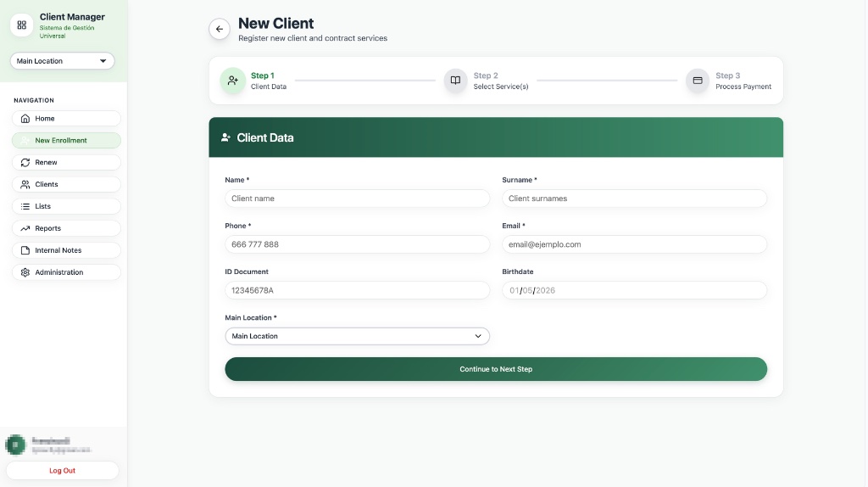Click the Step 2 book icon
The height and width of the screenshot is (487, 868).
455,81
